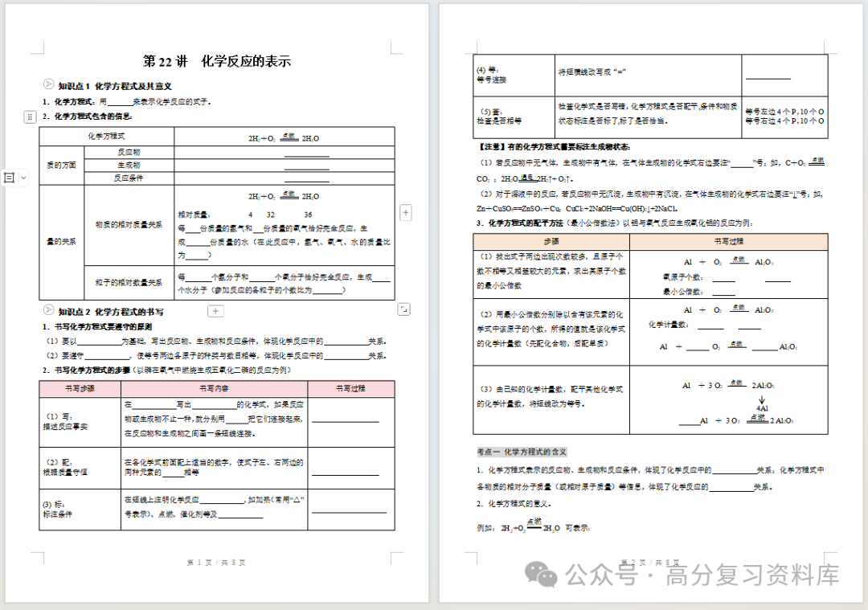Collapse the 知识点2 section arrow
Image resolution: width=868 pixels, height=610 pixels.
tap(49, 310)
